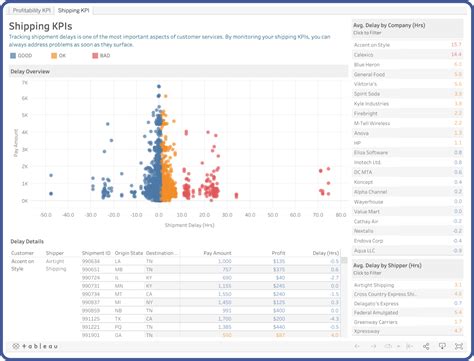Click the Shipment Delay (Hrs) axis label

189,225
